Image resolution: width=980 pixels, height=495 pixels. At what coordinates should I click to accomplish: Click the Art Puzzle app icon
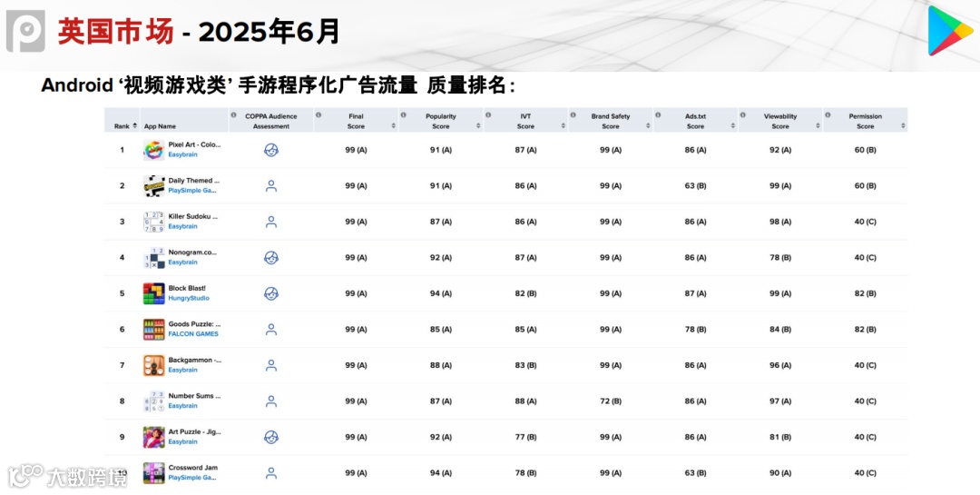pos(153,437)
